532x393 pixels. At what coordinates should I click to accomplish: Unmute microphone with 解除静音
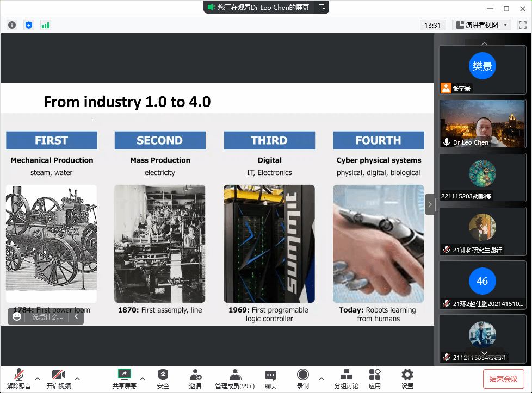pos(19,378)
